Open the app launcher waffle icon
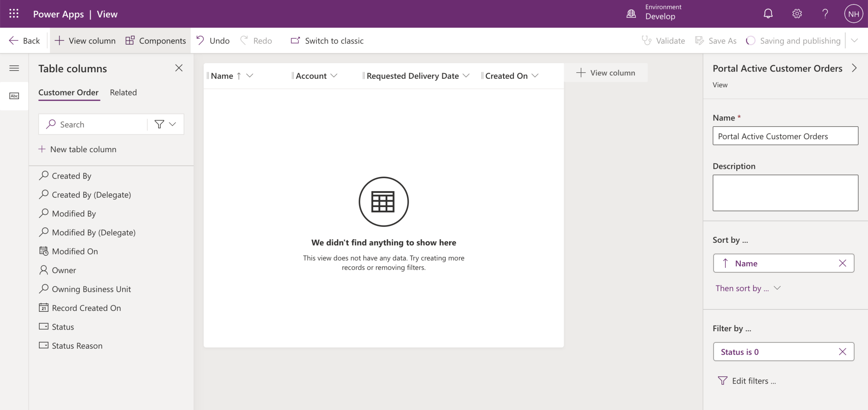 pyautogui.click(x=14, y=14)
